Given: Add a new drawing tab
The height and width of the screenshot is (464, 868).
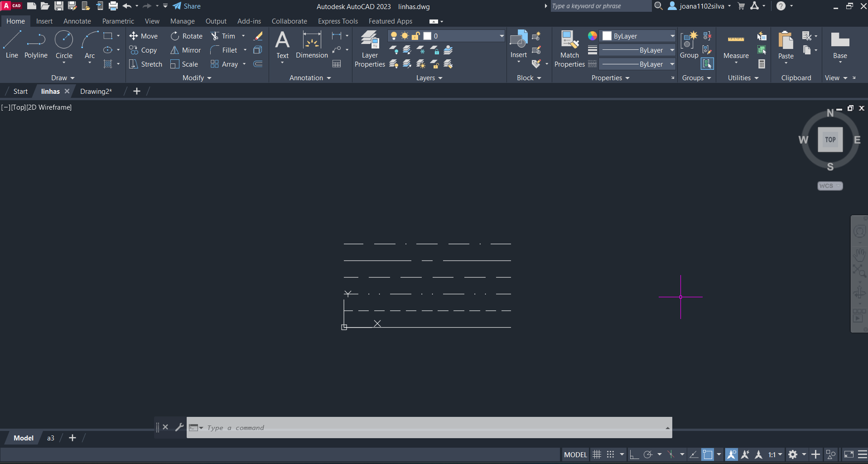Looking at the screenshot, I should click(x=137, y=91).
